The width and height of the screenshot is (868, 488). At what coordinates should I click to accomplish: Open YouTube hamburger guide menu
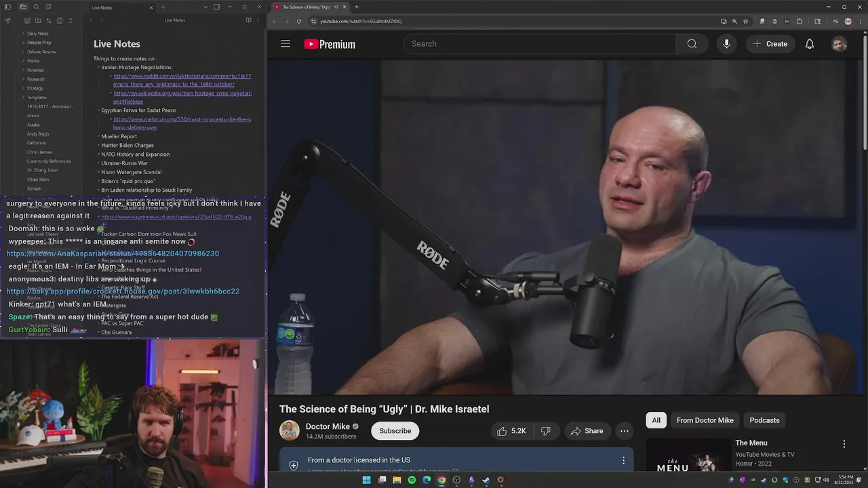point(285,44)
